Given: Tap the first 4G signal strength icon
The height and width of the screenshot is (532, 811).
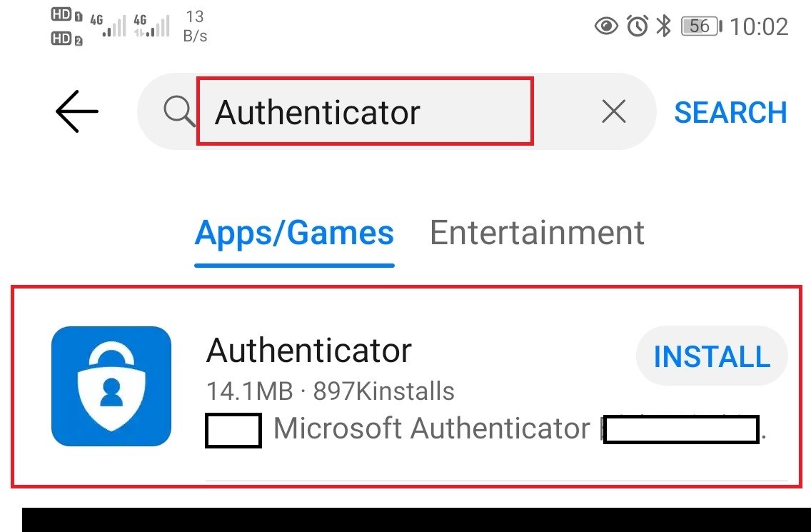Looking at the screenshot, I should (108, 26).
